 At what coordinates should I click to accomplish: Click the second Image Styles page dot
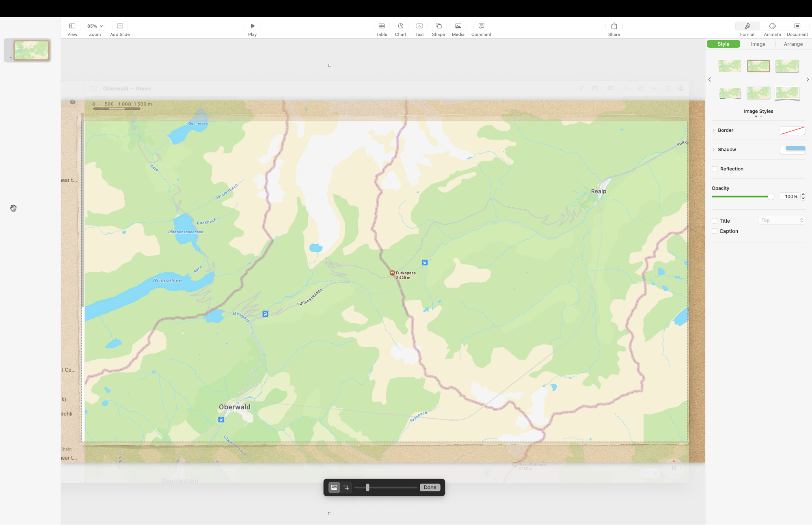pyautogui.click(x=761, y=117)
